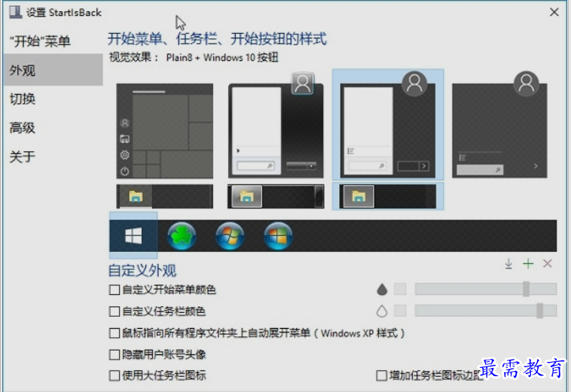Enable 自定义开始菜单颜色 checkbox

tap(115, 290)
